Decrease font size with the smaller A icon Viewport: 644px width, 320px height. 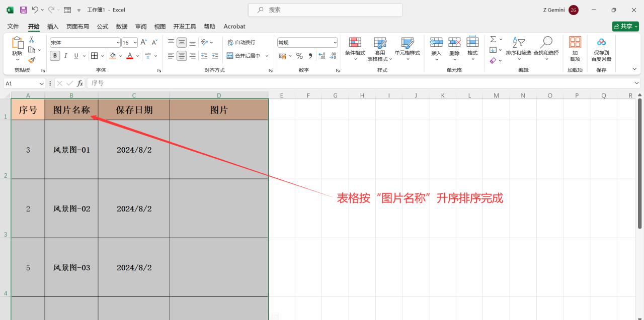point(155,43)
